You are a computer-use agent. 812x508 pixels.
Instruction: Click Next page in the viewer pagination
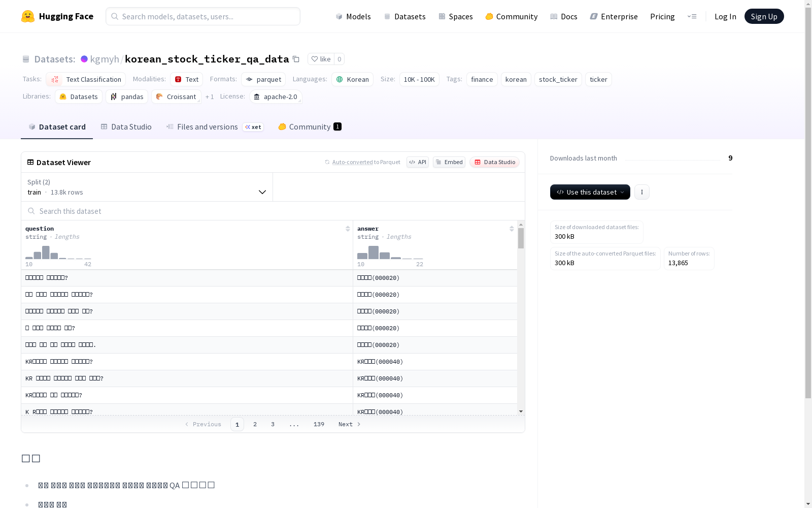click(x=349, y=424)
